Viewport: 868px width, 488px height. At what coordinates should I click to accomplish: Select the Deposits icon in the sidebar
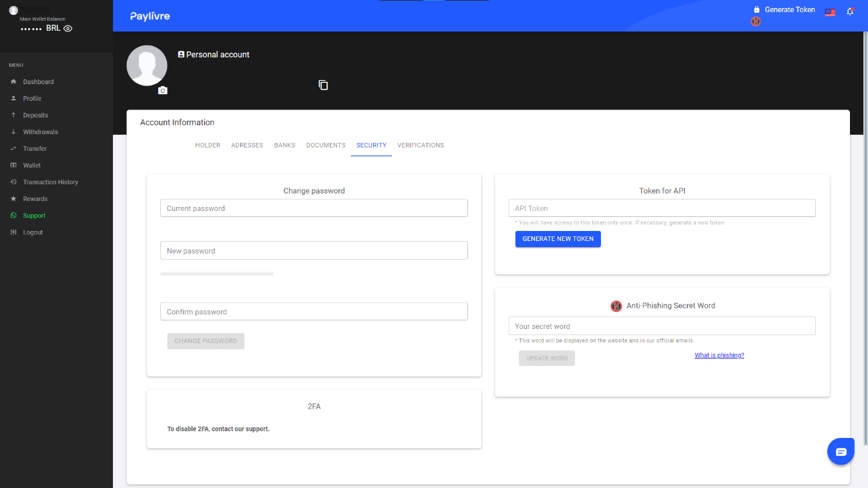tap(13, 114)
